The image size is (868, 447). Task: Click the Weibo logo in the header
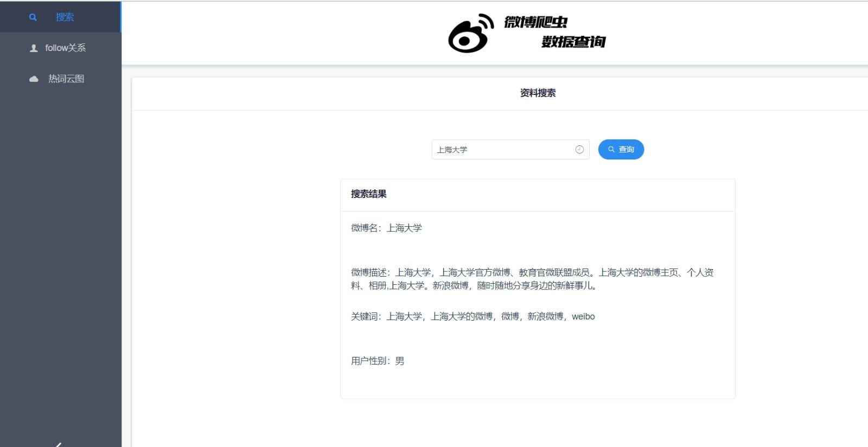point(471,33)
